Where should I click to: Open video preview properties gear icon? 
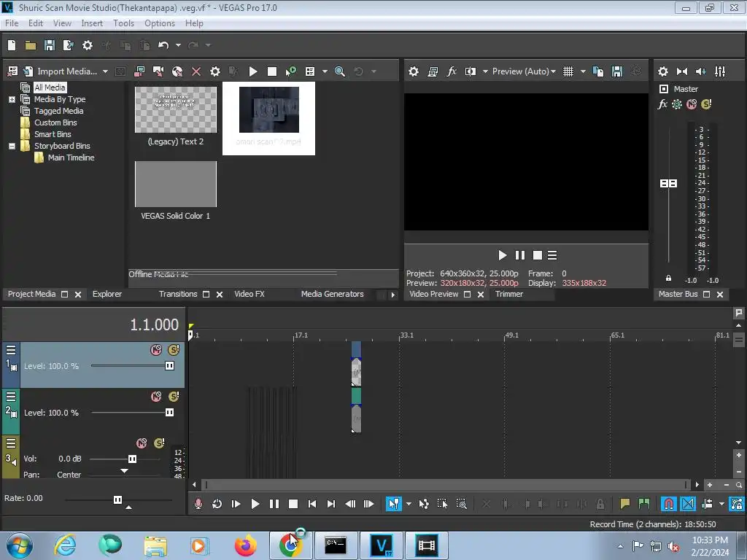tap(414, 71)
